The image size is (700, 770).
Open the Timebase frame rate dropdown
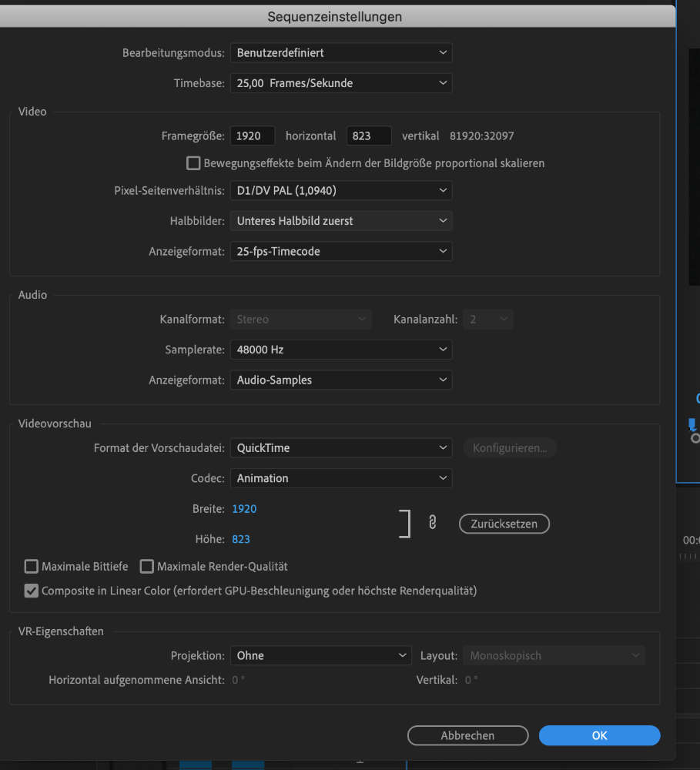[x=340, y=83]
